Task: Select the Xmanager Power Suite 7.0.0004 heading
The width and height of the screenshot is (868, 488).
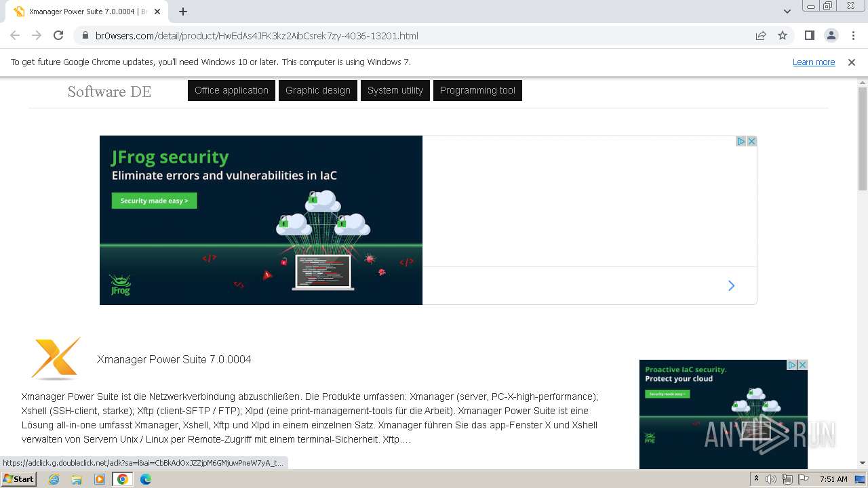Action: (x=174, y=359)
